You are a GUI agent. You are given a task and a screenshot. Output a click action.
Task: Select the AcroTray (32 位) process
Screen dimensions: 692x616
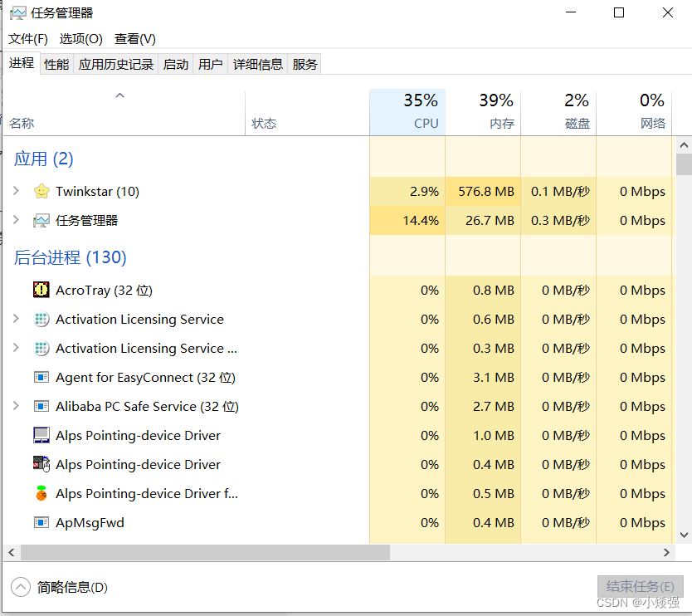coord(104,290)
